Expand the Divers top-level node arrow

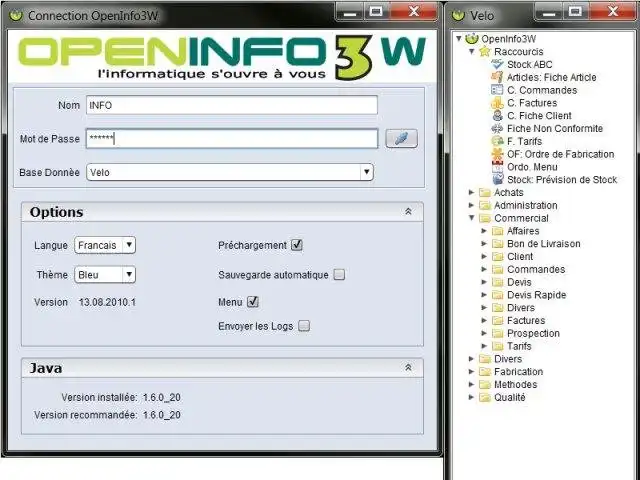tap(471, 359)
